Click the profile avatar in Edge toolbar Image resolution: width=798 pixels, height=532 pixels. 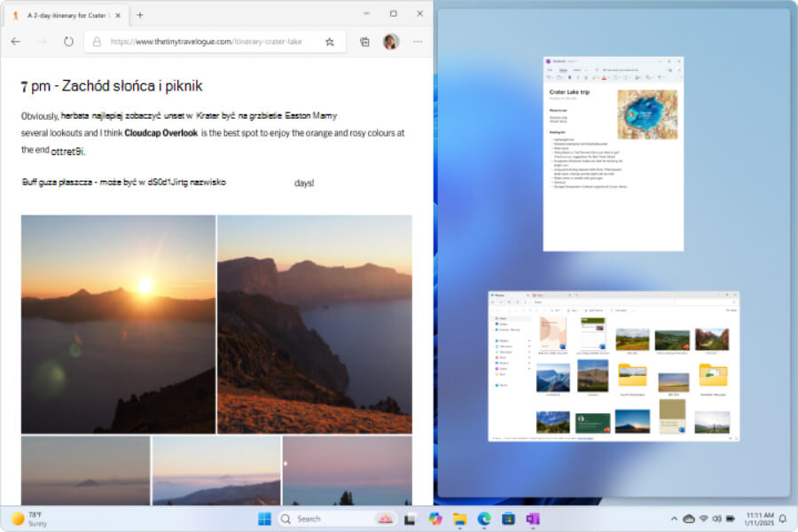pyautogui.click(x=390, y=41)
